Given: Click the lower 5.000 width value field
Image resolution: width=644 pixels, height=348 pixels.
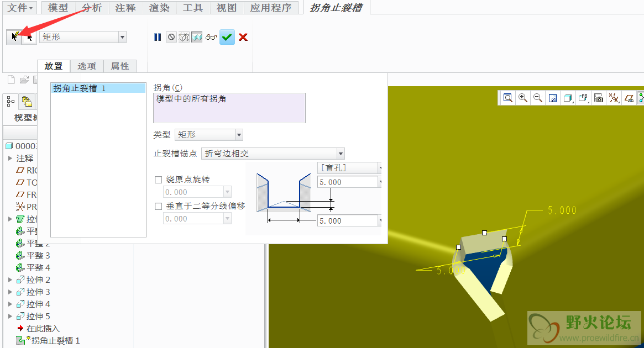Looking at the screenshot, I should coord(348,221).
